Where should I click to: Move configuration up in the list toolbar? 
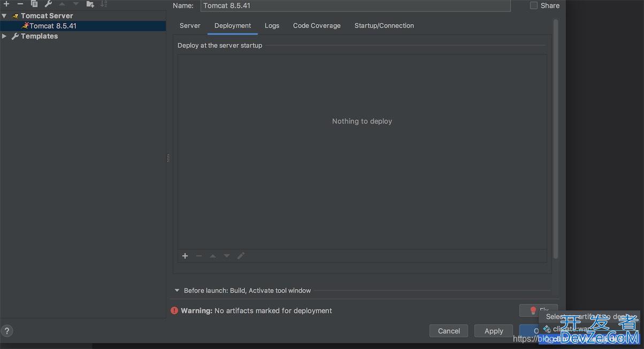[x=62, y=4]
